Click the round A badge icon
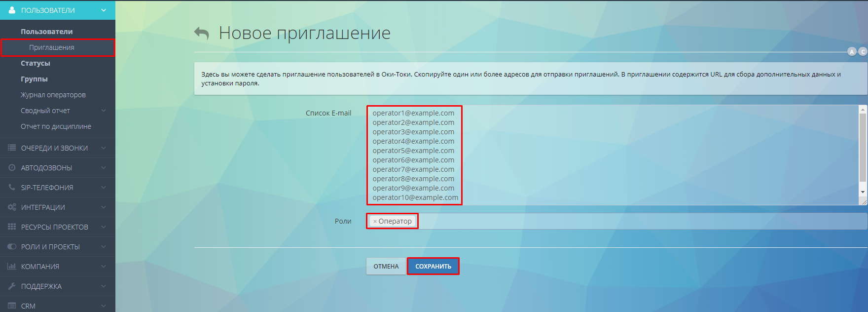Viewport: 868px width, 312px height. [852, 51]
